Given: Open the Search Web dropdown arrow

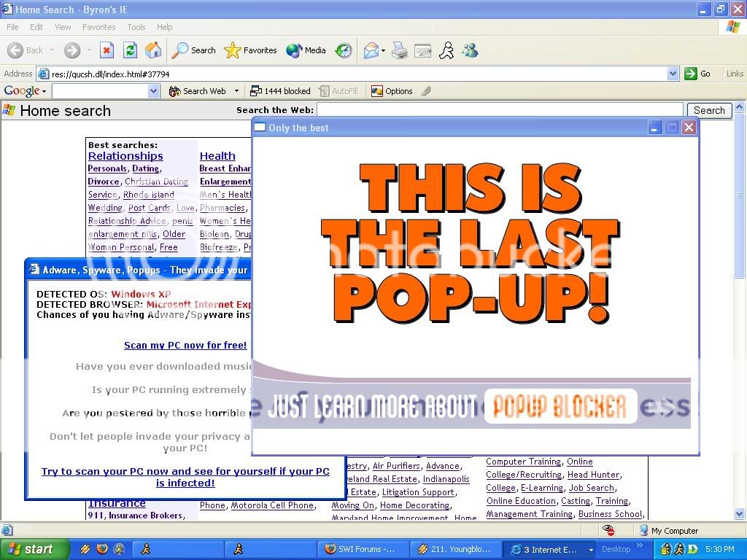Looking at the screenshot, I should pyautogui.click(x=236, y=91).
